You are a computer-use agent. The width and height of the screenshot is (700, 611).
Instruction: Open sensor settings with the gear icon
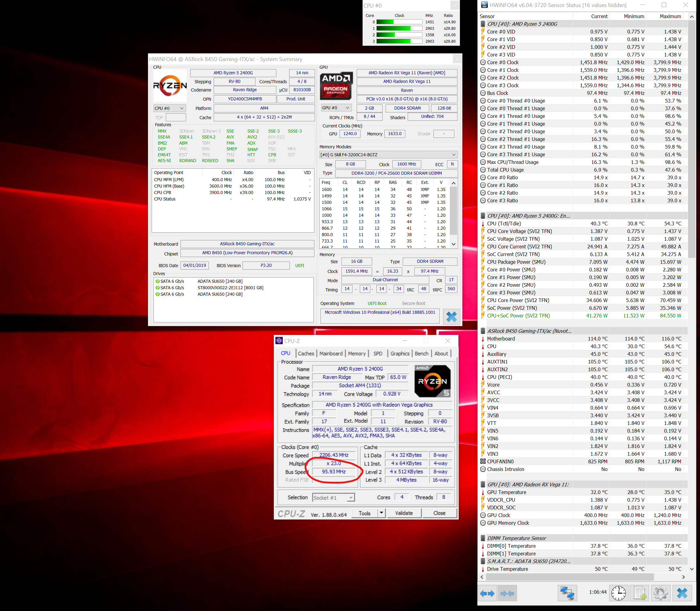[660, 593]
